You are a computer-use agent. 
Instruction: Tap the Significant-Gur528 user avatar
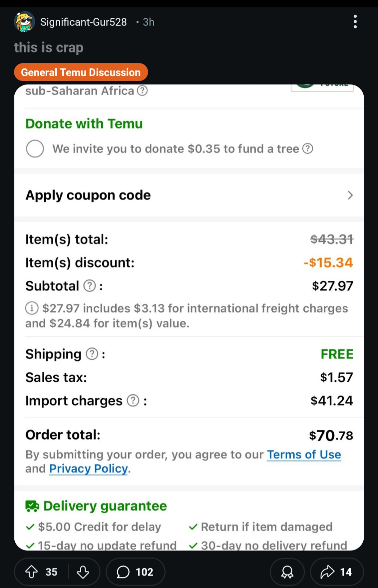pyautogui.click(x=25, y=22)
